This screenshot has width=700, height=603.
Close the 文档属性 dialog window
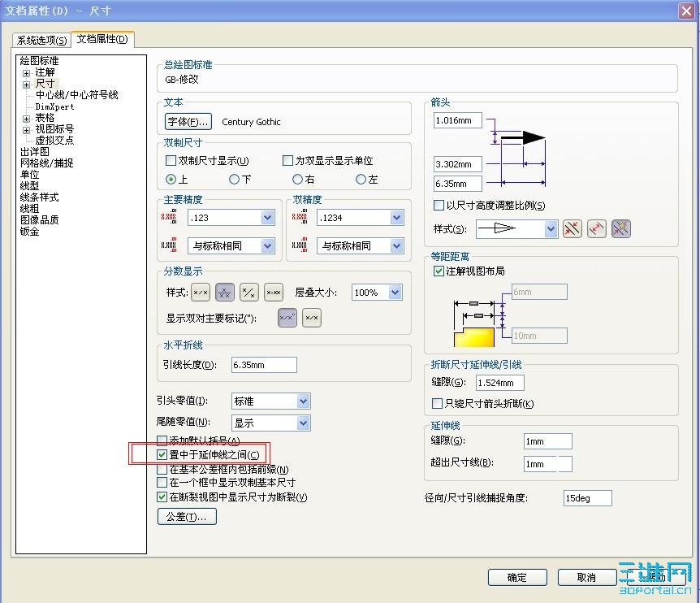(686, 11)
